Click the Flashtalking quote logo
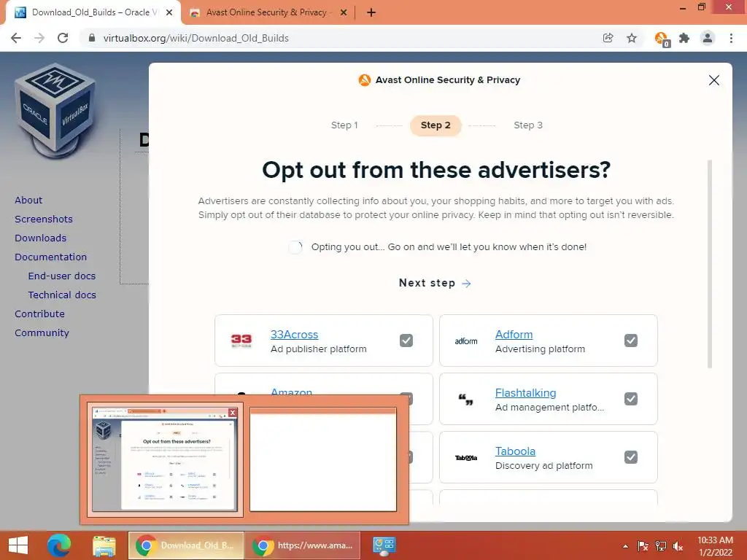 [x=466, y=399]
